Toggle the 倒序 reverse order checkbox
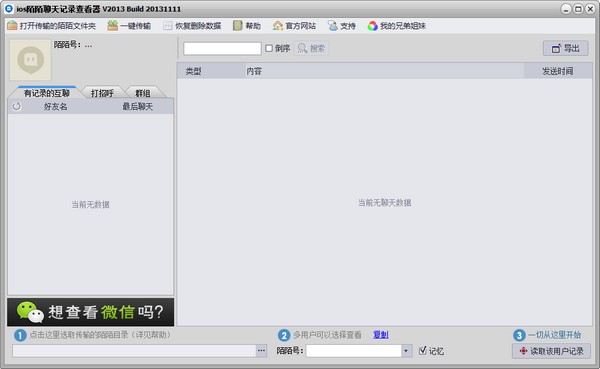 [x=269, y=48]
